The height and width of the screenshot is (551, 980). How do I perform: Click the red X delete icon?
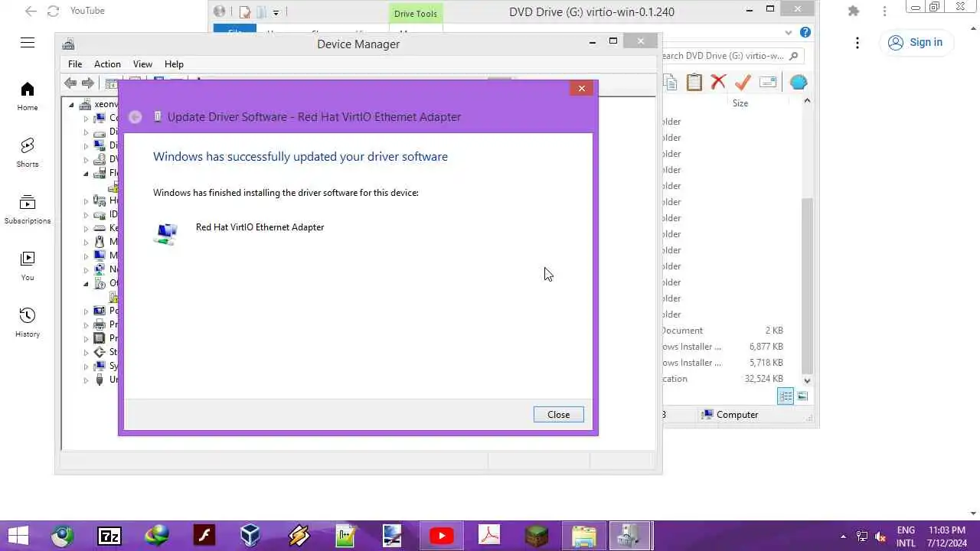[x=718, y=83]
